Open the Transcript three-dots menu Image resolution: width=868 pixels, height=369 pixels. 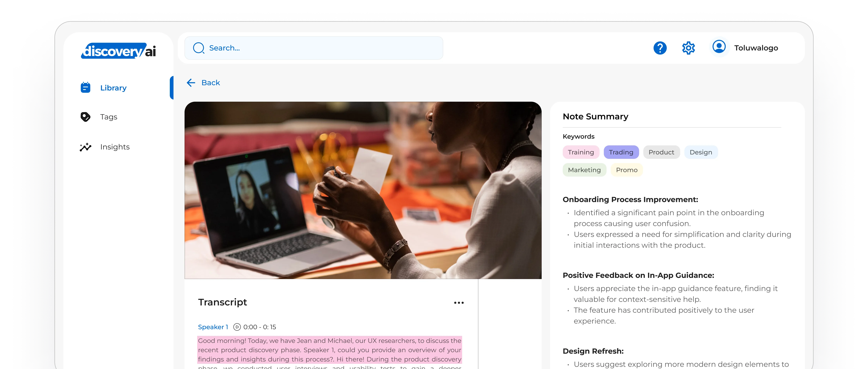(x=459, y=303)
